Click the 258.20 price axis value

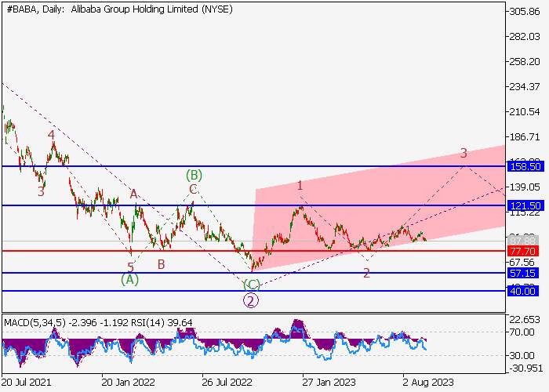coord(525,62)
